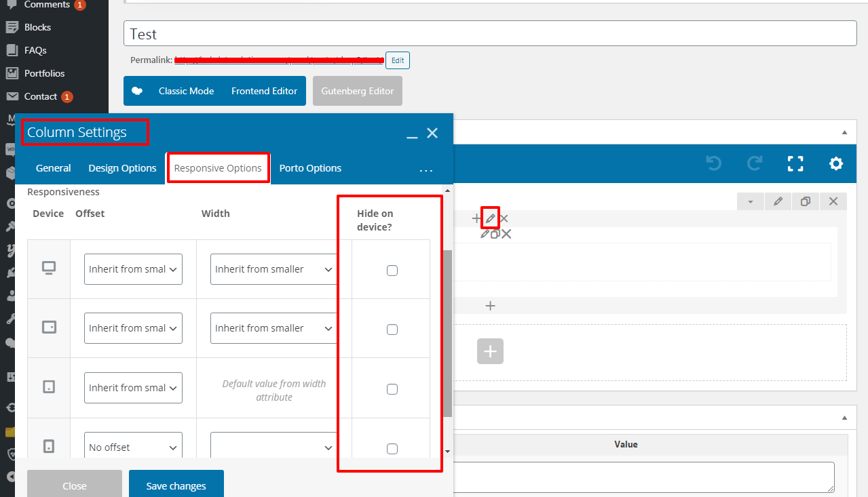Open the Blocks menu item

tap(37, 27)
